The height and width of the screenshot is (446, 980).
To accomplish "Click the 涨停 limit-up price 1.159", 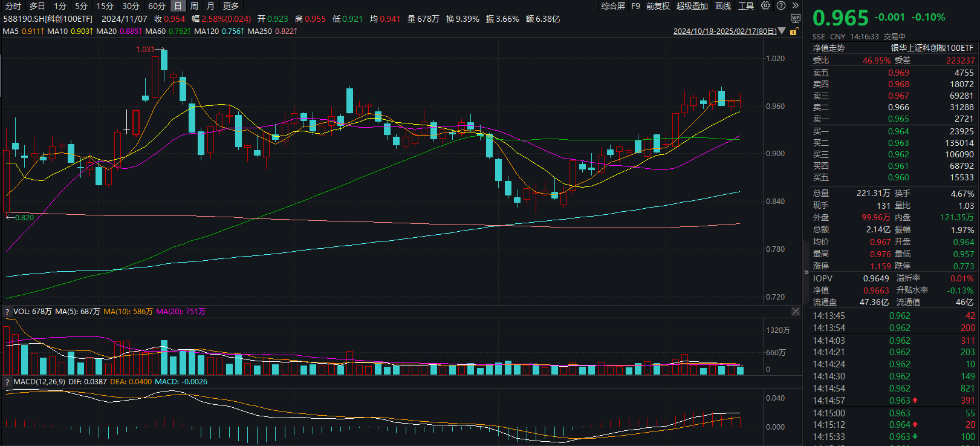I will 880,266.
